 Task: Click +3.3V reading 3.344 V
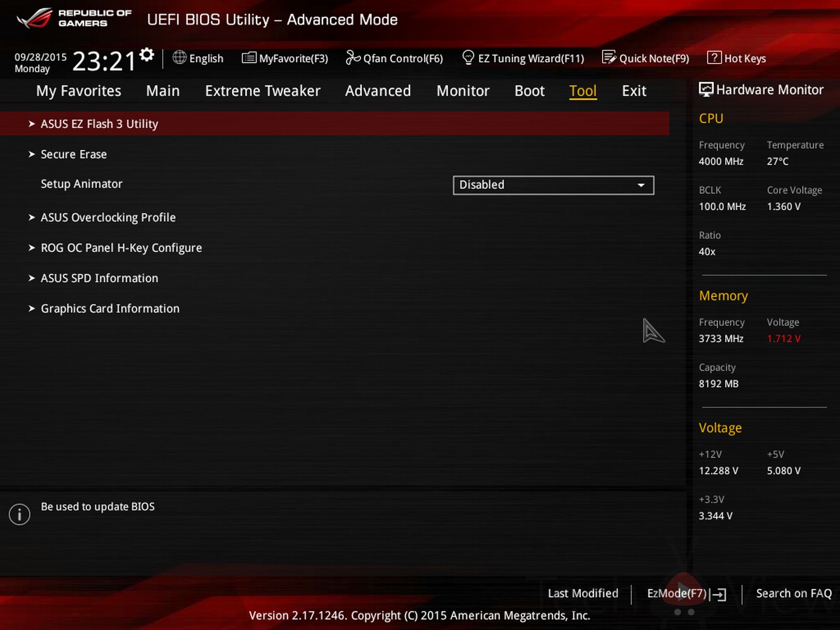pos(716,516)
